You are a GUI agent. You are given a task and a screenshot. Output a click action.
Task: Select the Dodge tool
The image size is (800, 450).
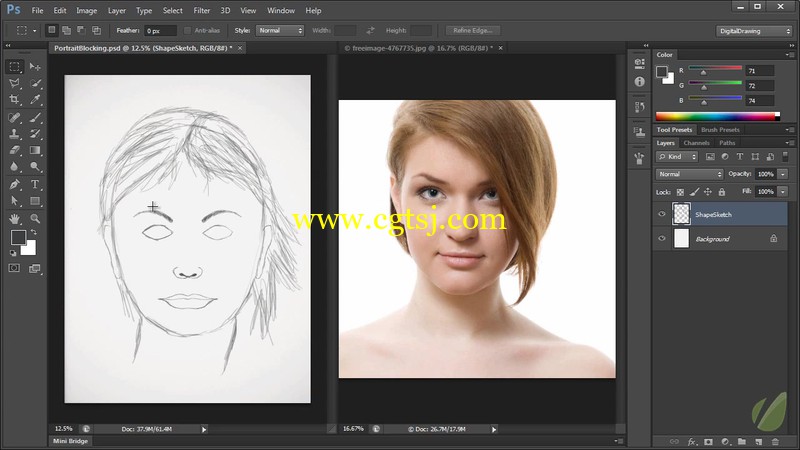click(x=35, y=166)
